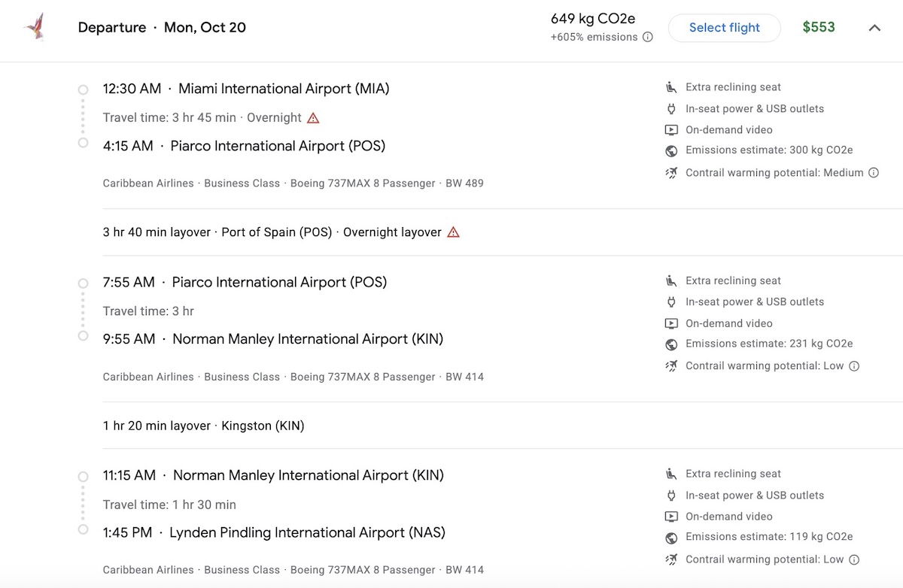This screenshot has height=588, width=903.
Task: Click the Departure Mon, Oct 20 header
Action: click(162, 28)
